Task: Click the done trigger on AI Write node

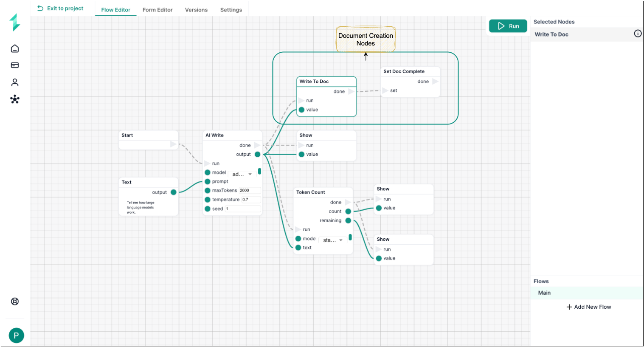Action: pyautogui.click(x=257, y=145)
